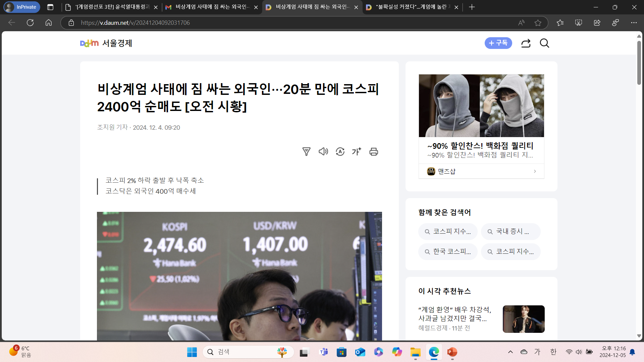
Task: Print the article using printer icon
Action: (374, 152)
